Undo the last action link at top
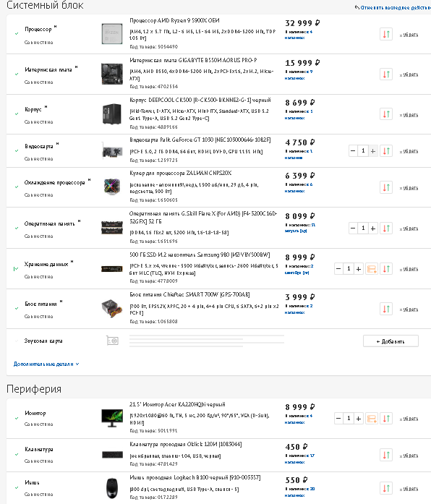 point(393,7)
